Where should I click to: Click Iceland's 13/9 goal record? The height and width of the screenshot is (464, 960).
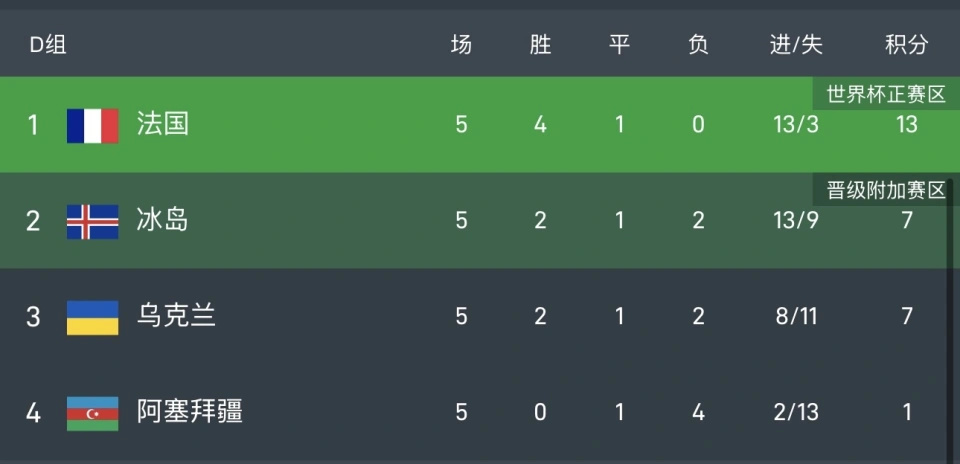click(796, 221)
